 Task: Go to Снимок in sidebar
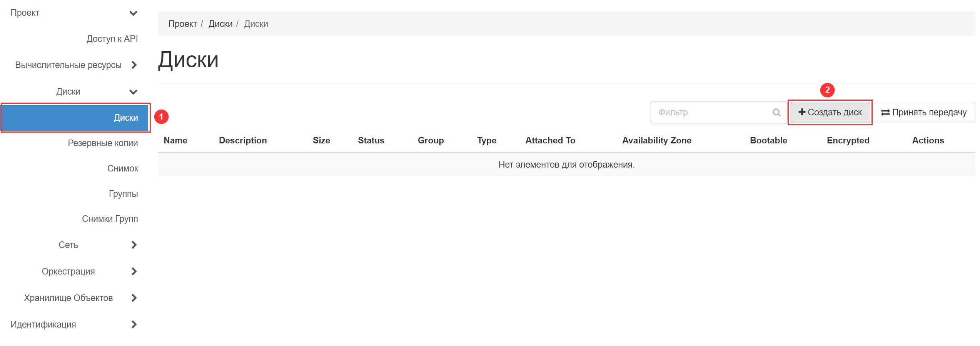tap(122, 168)
